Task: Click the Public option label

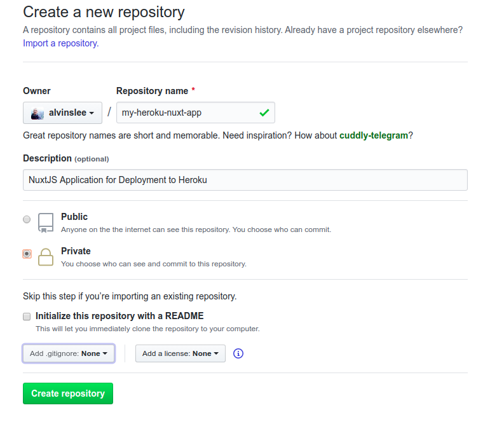Action: coord(74,217)
